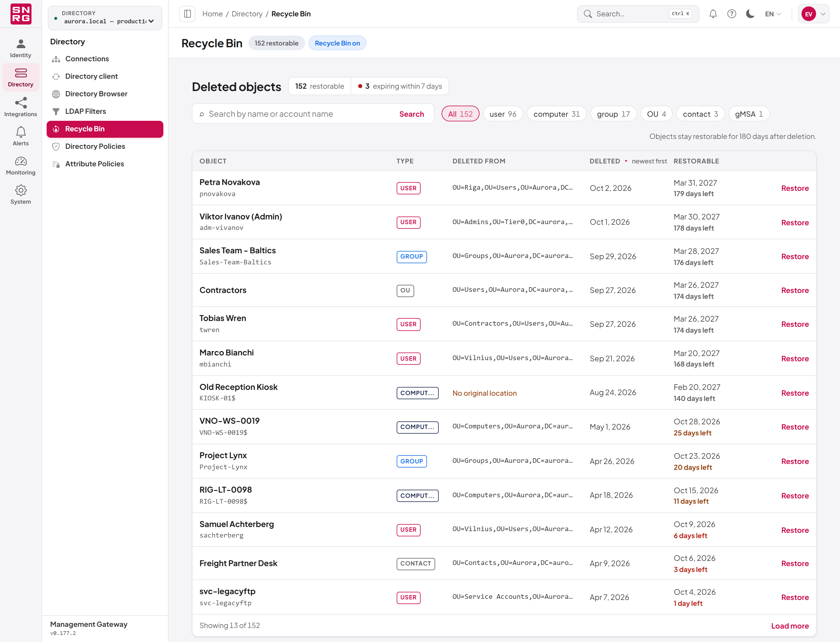This screenshot has height=642, width=840.
Task: Click the red Search button
Action: pos(412,114)
